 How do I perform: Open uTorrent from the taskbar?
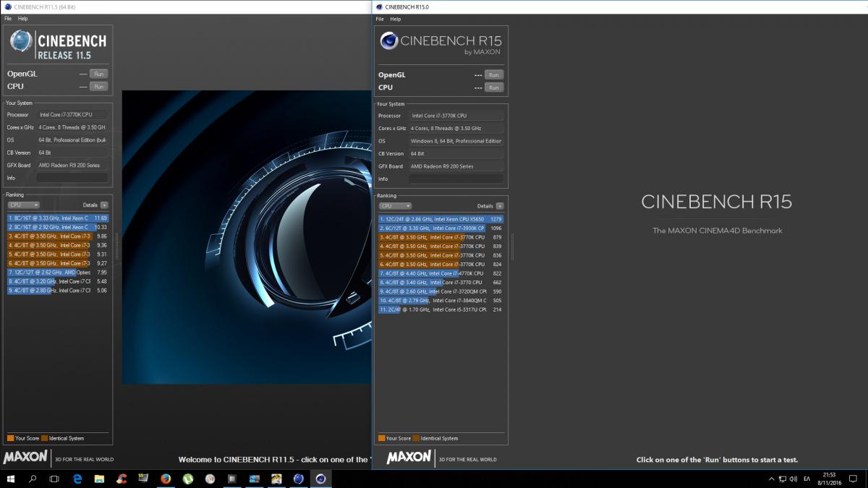[x=188, y=479]
